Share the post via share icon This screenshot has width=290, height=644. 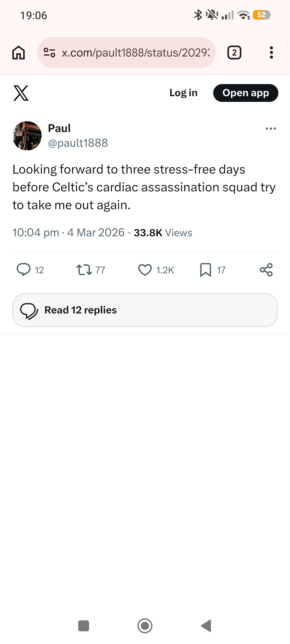[266, 270]
